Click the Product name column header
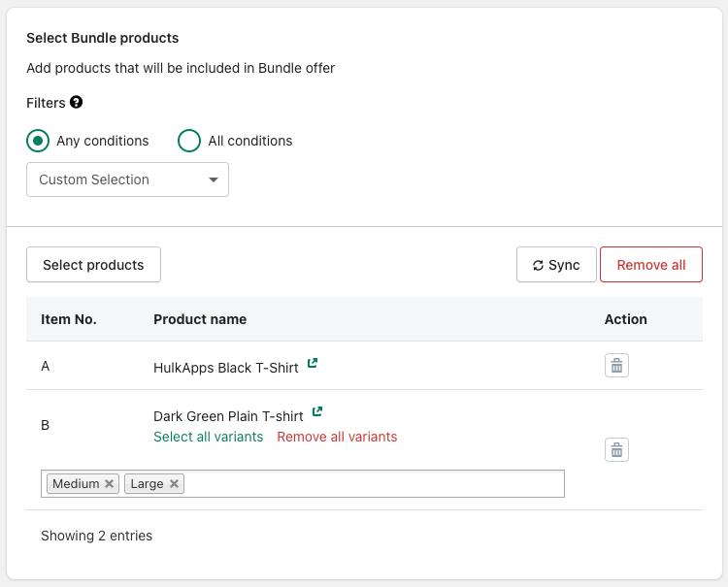This screenshot has height=587, width=728. [200, 319]
